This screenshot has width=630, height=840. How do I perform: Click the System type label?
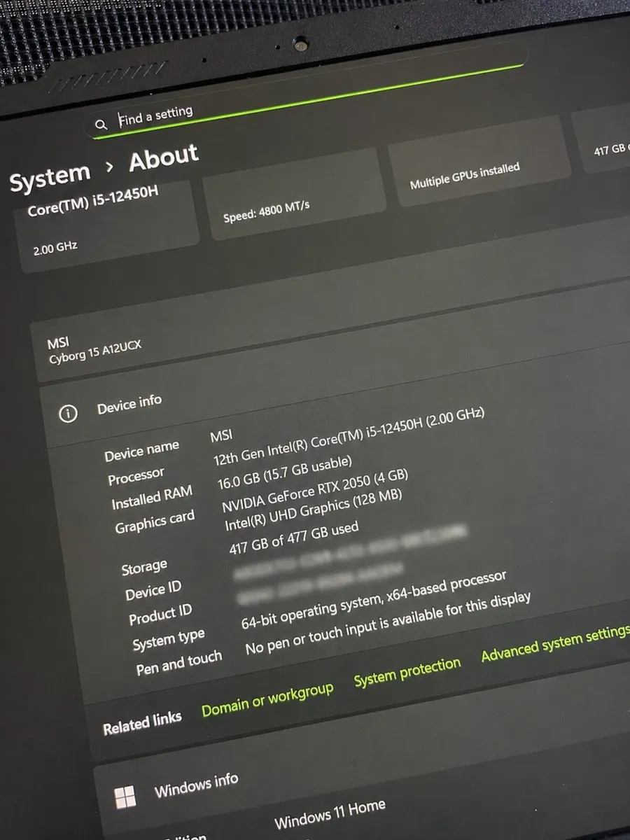[169, 639]
